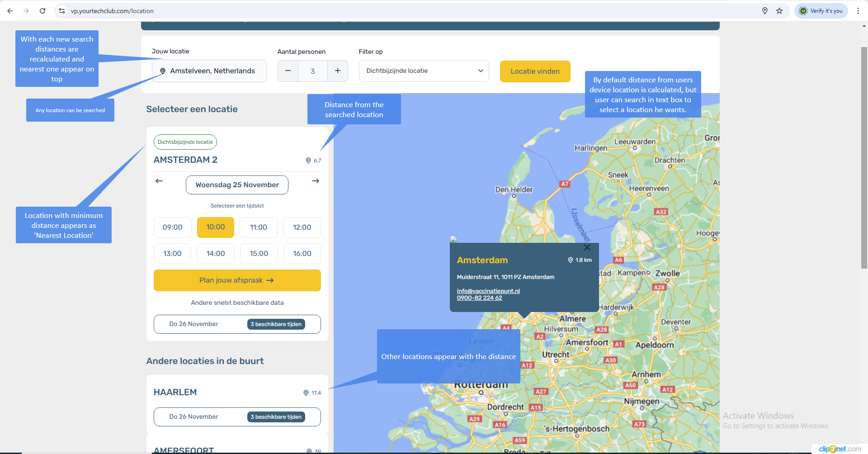The width and height of the screenshot is (868, 454).
Task: Bookmark this page with the star icon
Action: [x=779, y=11]
